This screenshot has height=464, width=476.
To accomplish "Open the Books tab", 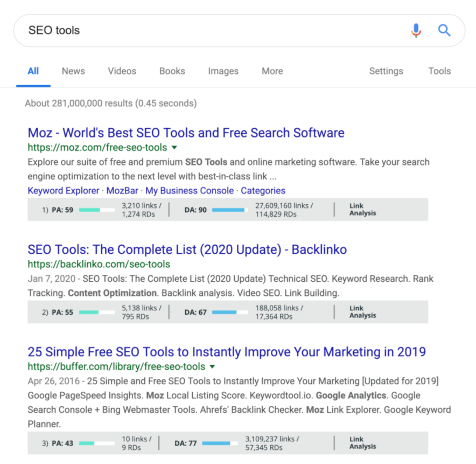I will [x=172, y=71].
